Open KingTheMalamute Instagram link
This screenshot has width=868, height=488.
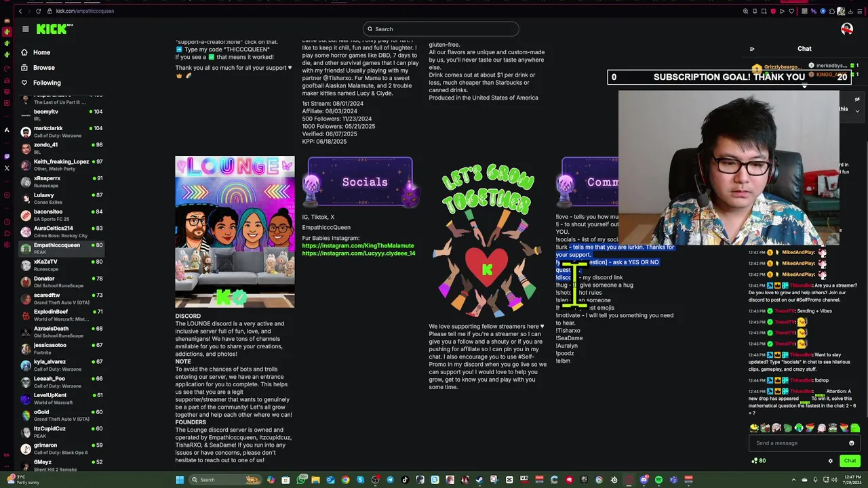pos(358,246)
